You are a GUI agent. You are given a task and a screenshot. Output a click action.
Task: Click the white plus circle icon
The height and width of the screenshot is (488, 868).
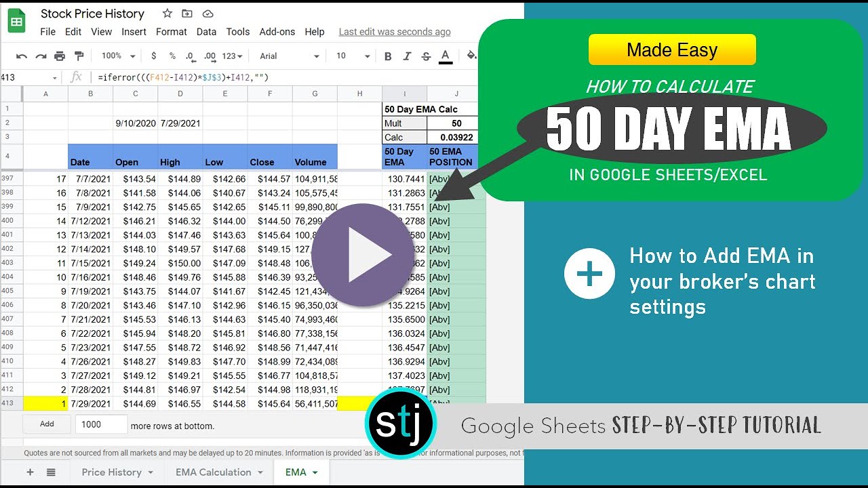(589, 274)
